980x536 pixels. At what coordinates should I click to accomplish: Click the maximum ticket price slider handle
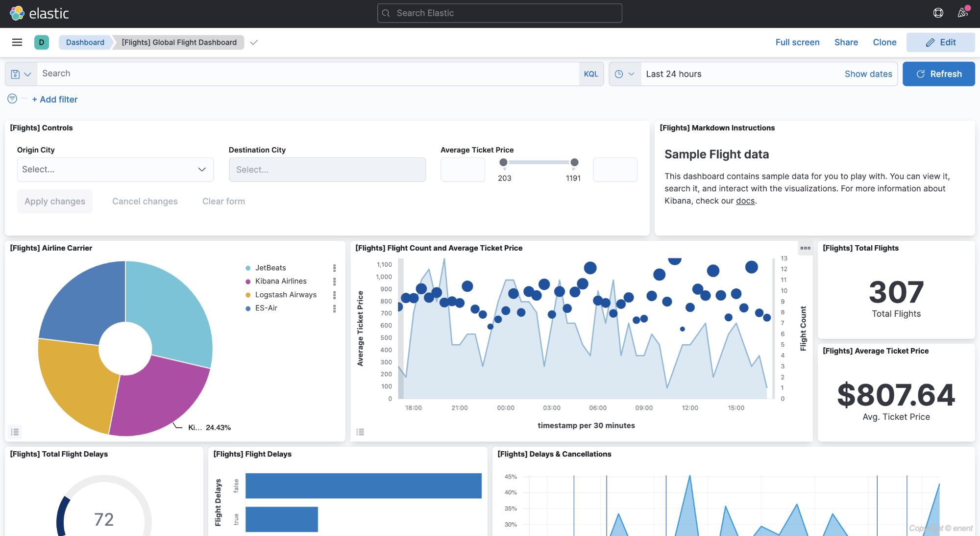coord(574,162)
